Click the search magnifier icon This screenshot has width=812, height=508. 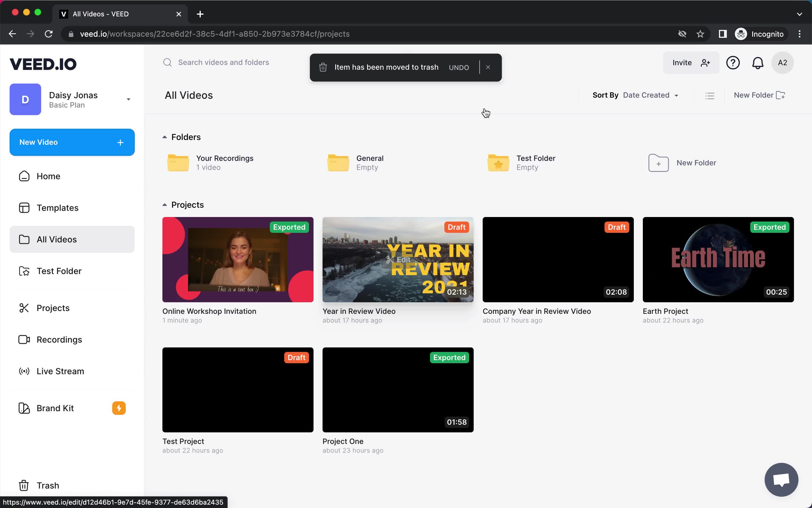167,62
